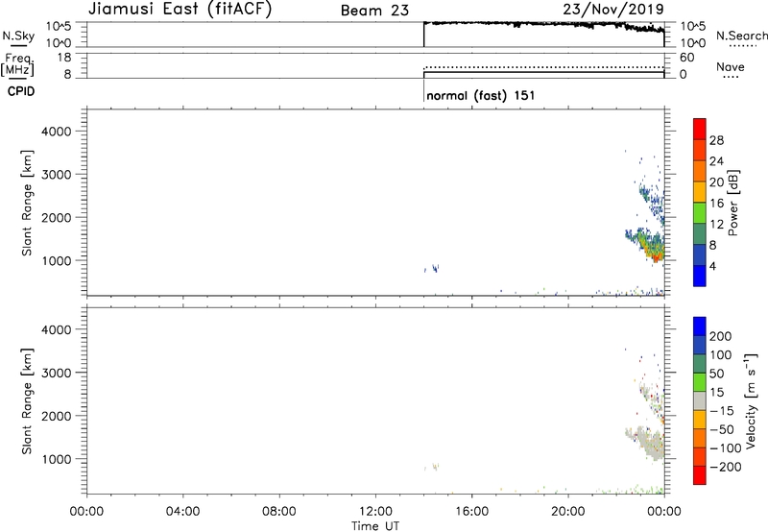
Task: Select the 'CPID' label
Action: [21, 91]
